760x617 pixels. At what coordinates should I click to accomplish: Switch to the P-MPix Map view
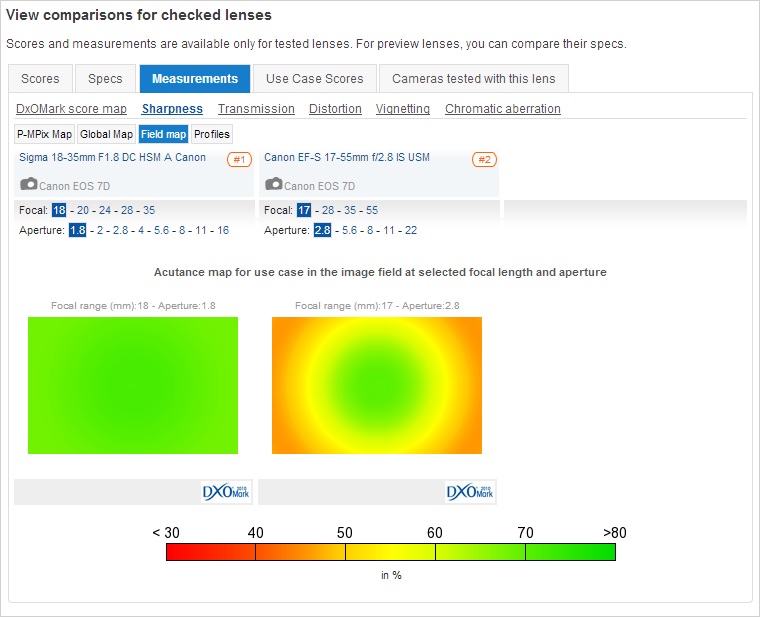[x=44, y=134]
